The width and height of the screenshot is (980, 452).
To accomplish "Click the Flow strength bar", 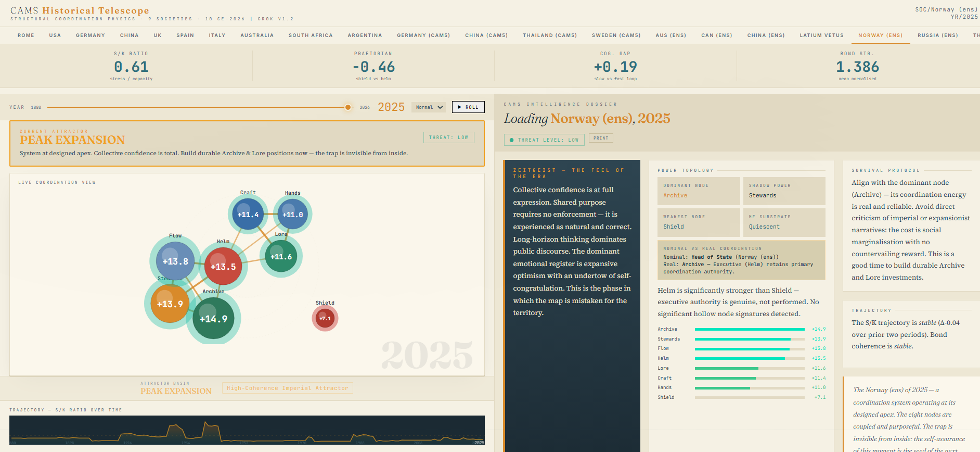I will click(750, 349).
